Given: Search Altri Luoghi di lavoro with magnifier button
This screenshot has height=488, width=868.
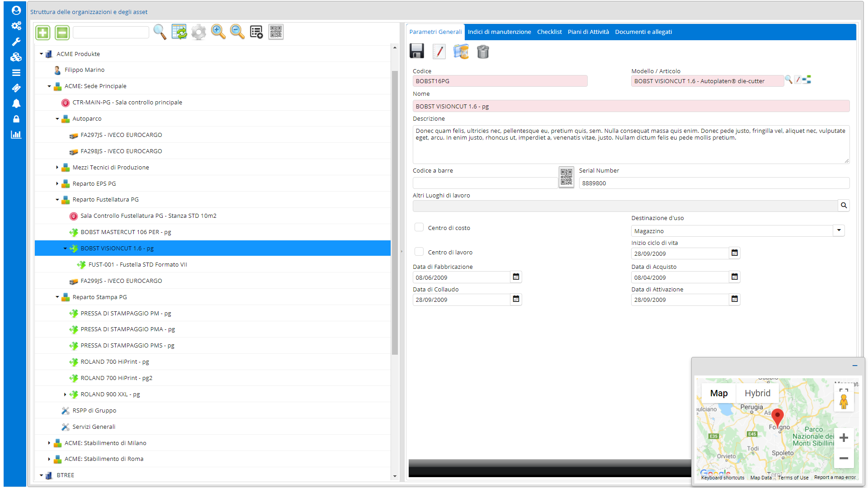Looking at the screenshot, I should click(844, 206).
